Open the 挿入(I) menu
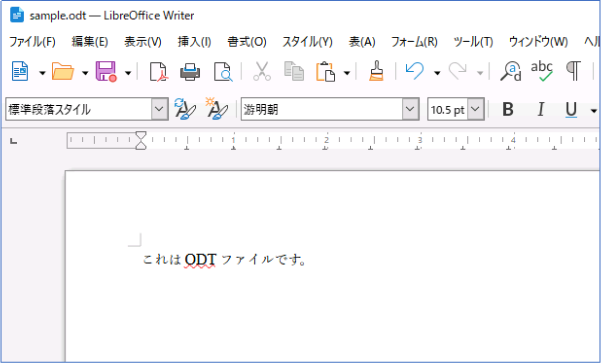The width and height of the screenshot is (601, 363). click(x=194, y=41)
